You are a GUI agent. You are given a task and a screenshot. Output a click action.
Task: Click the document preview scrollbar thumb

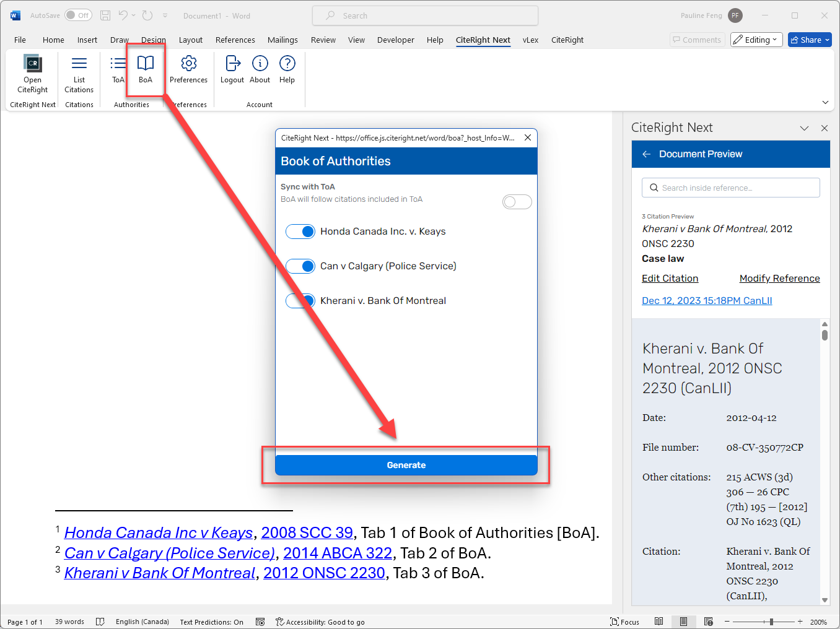[825, 335]
